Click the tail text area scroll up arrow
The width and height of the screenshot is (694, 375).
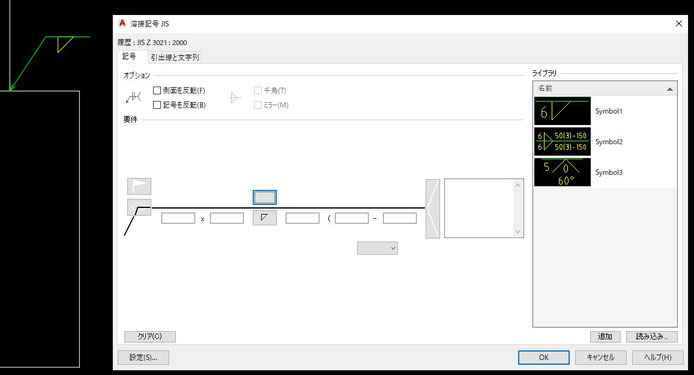518,185
